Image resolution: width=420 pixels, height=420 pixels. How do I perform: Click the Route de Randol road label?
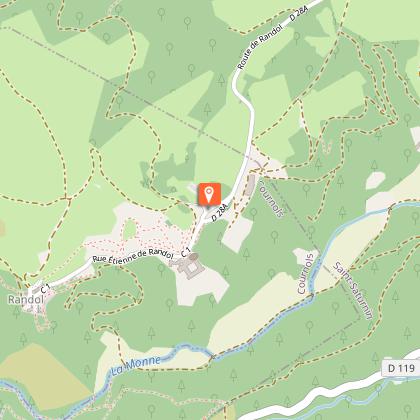[260, 47]
